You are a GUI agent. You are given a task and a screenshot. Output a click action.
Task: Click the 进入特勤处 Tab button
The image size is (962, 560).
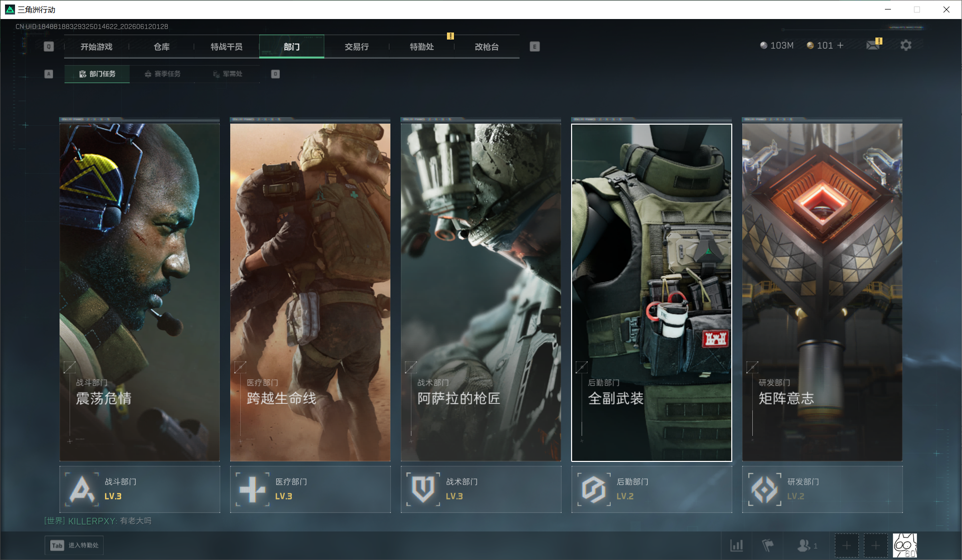pos(74,545)
